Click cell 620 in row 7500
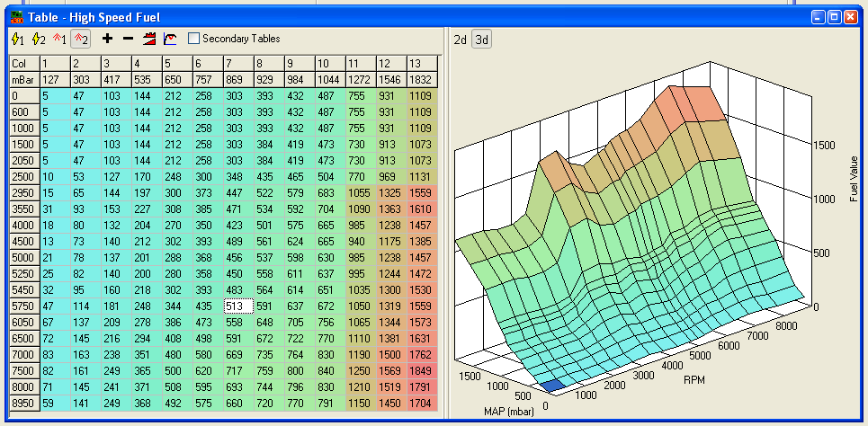Viewport: 868px width, 426px height. [x=208, y=370]
